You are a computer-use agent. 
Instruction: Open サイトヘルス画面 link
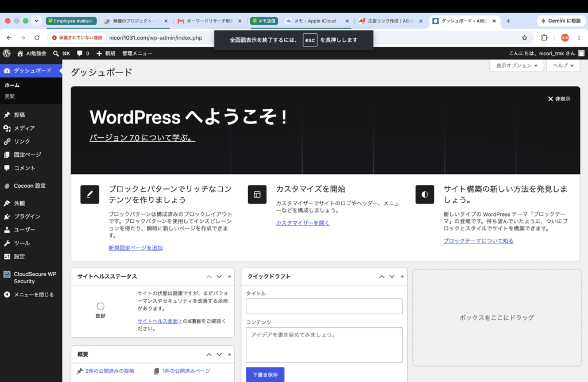tap(157, 321)
